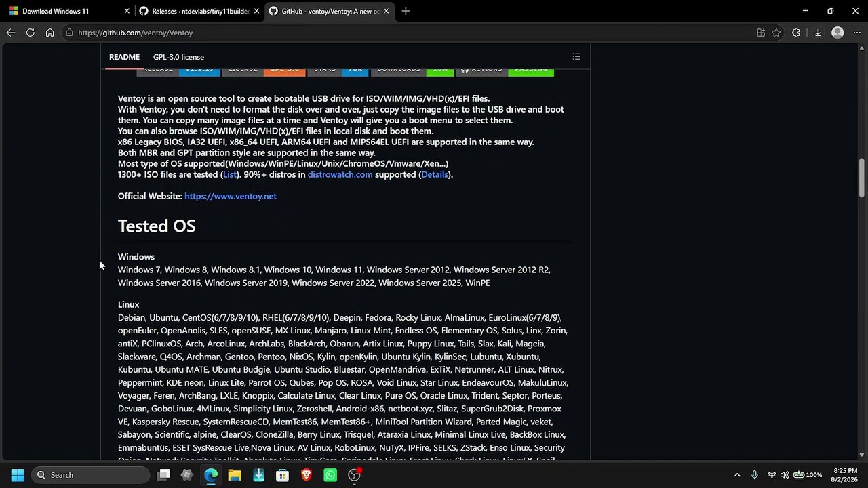Image resolution: width=868 pixels, height=488 pixels.
Task: Open the OBS Studio taskbar icon
Action: click(354, 475)
